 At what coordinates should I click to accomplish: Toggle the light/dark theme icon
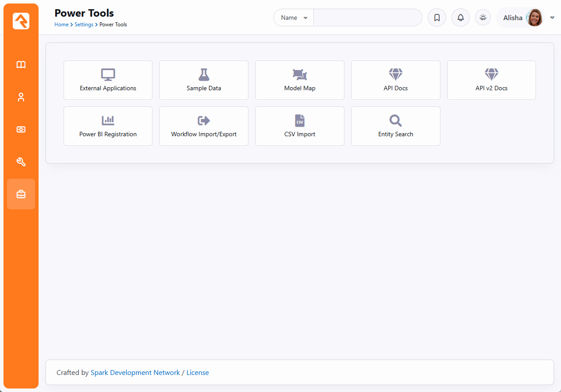(483, 18)
